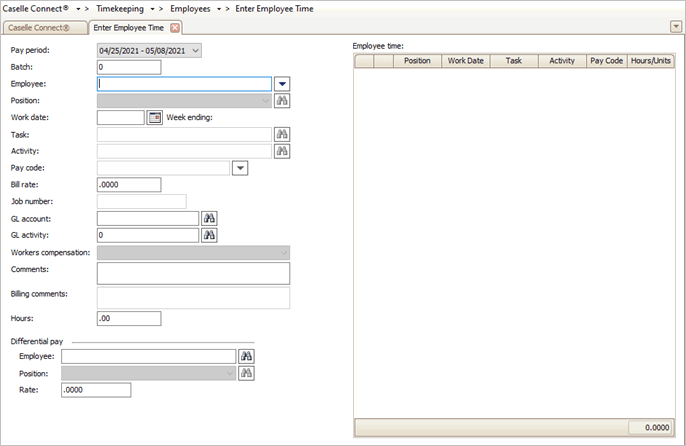Click the Activity lookup binoculars icon
The height and width of the screenshot is (446, 686).
[x=282, y=152]
